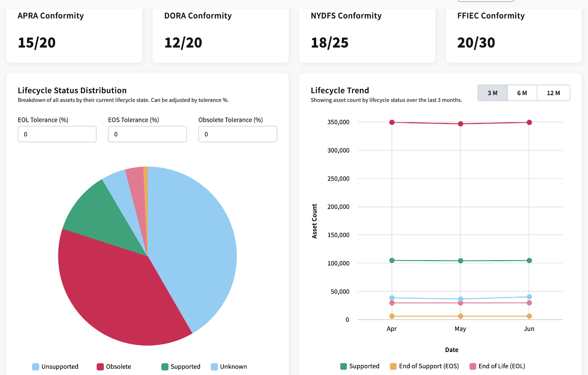588x375 pixels.
Task: Click the FFIEC score value 20/30
Action: point(476,42)
